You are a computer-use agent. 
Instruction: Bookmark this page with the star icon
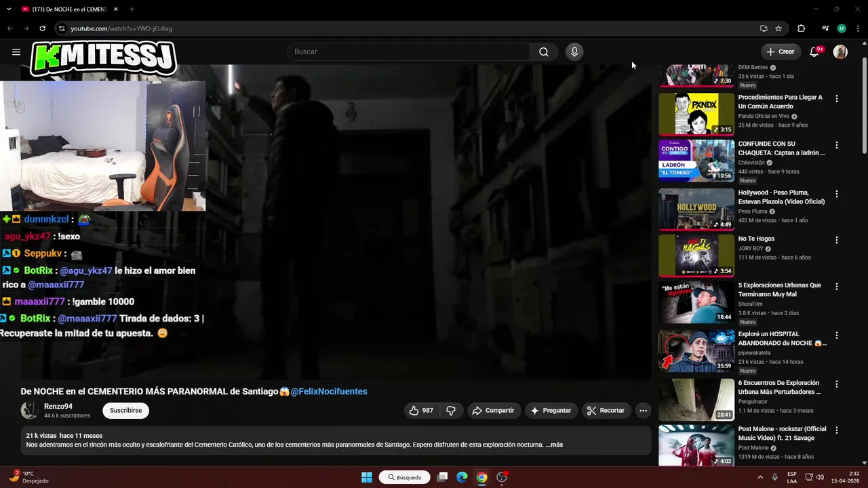point(778,28)
